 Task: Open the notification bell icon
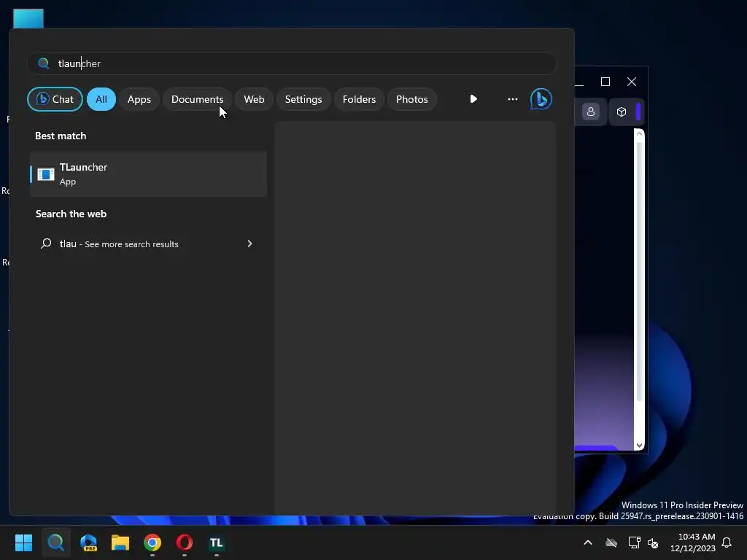(x=727, y=542)
